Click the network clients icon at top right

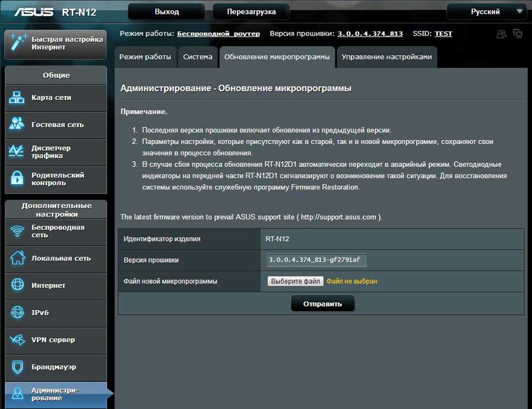(518, 33)
